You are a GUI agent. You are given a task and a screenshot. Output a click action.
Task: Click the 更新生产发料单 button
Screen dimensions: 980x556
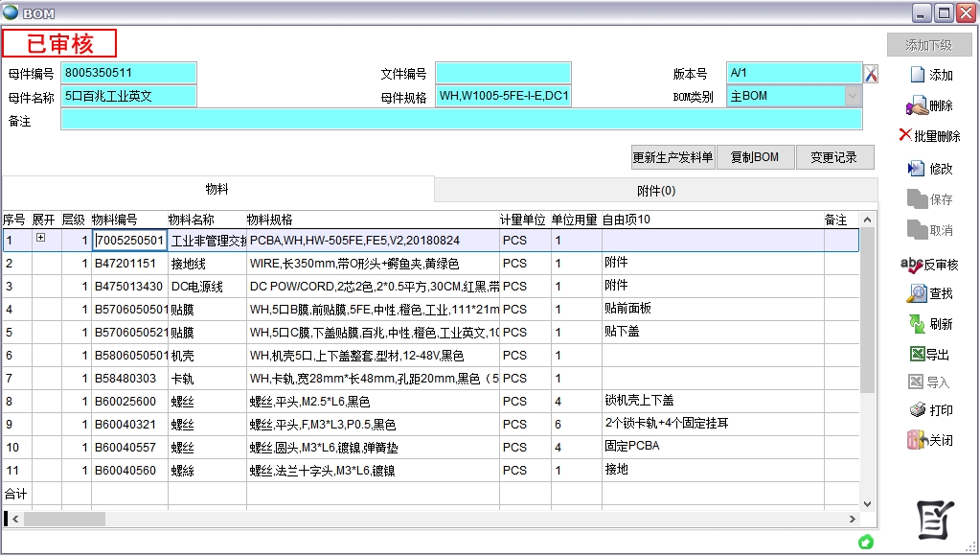click(672, 158)
